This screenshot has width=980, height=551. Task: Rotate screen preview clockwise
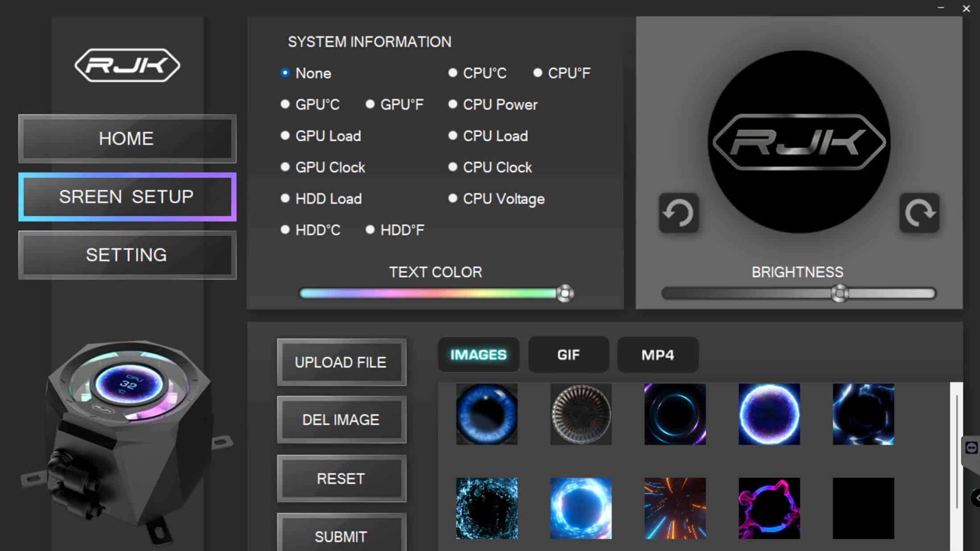(919, 213)
